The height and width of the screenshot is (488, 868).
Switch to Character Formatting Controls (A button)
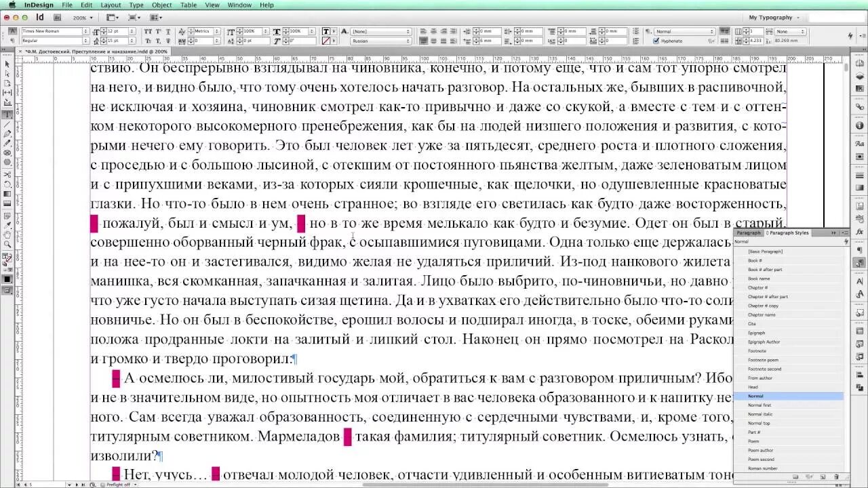12,31
